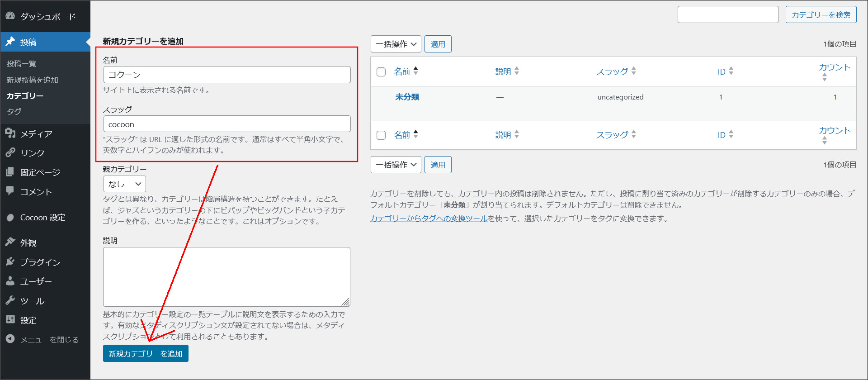Sort by top header ID arrows
868x380 pixels.
tap(731, 71)
